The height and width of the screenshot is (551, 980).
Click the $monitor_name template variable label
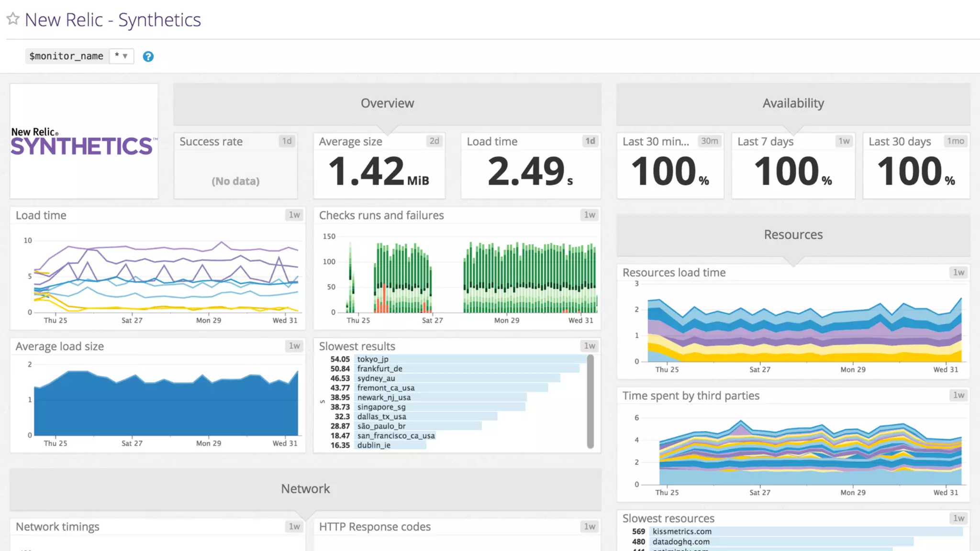tap(66, 56)
